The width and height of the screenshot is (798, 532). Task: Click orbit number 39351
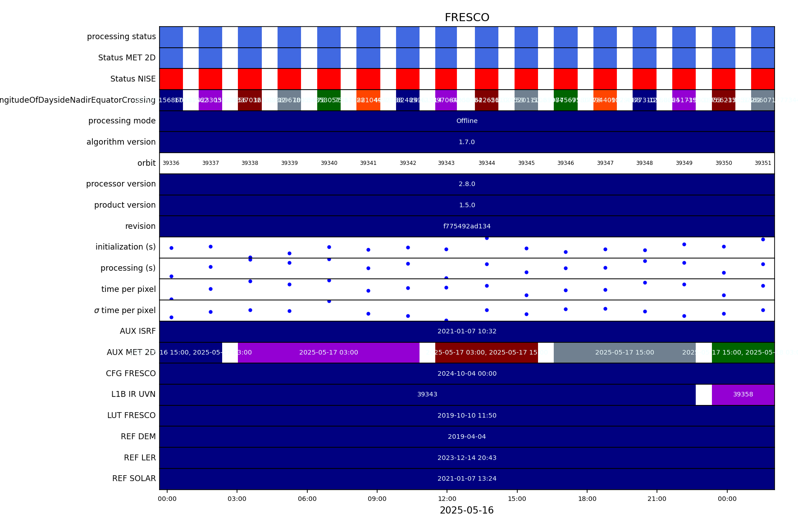763,163
